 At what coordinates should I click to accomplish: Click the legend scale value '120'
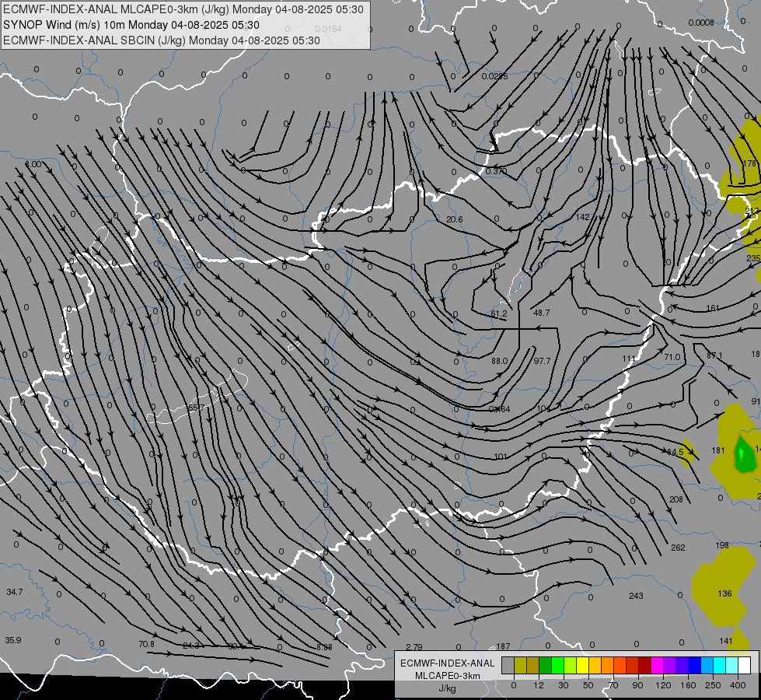pos(663,685)
